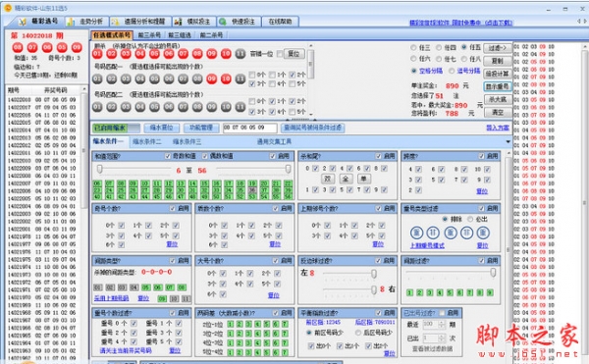Click the first 重 circle in 重号类型过滤
Image resolution: width=589 pixels, height=364 pixels.
416,233
